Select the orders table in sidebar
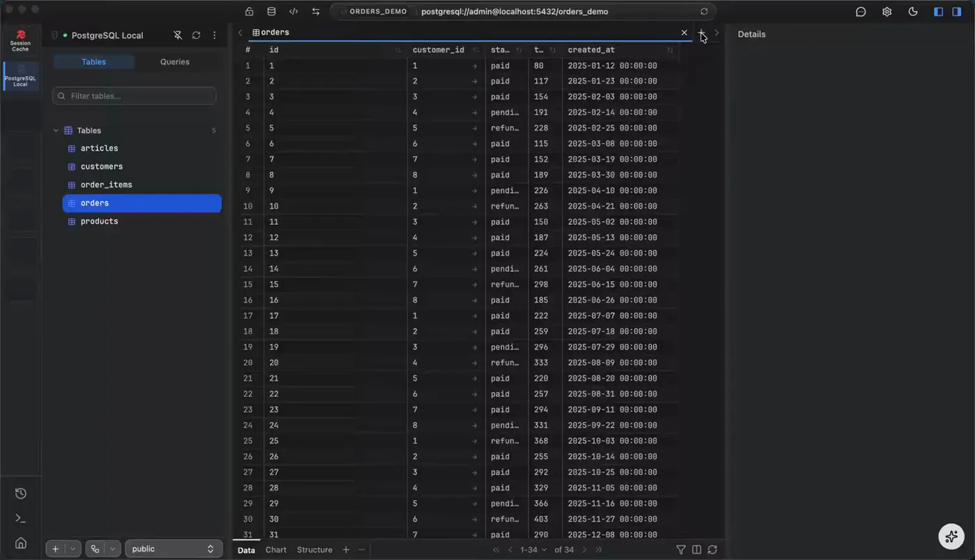The width and height of the screenshot is (975, 560). (x=142, y=203)
